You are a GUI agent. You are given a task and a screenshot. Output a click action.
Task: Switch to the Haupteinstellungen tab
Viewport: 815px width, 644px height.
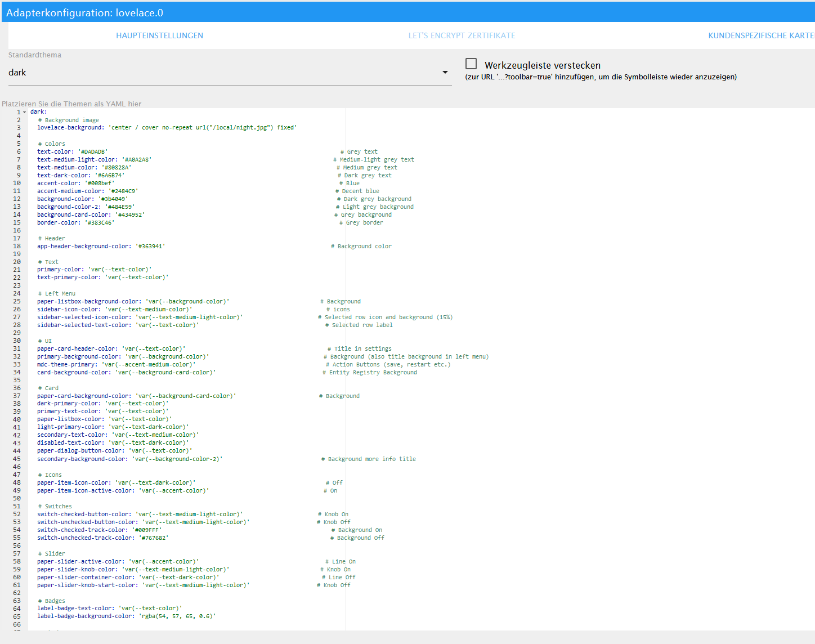159,35
